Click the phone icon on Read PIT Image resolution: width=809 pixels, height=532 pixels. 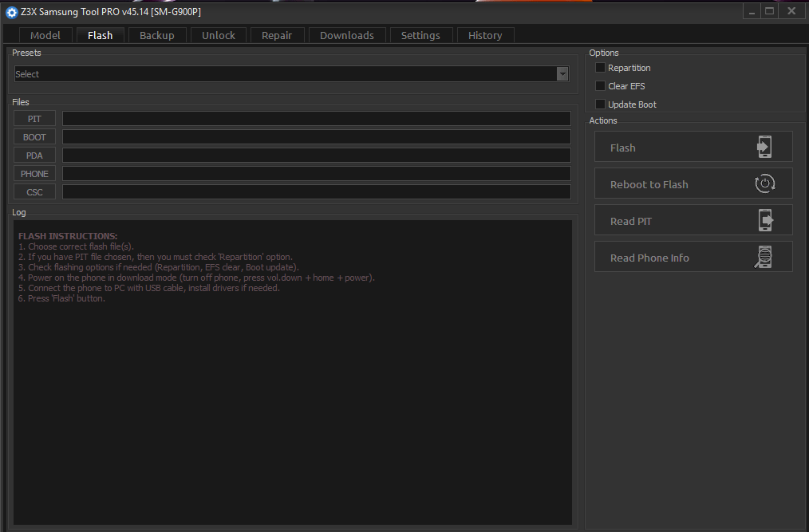point(764,221)
